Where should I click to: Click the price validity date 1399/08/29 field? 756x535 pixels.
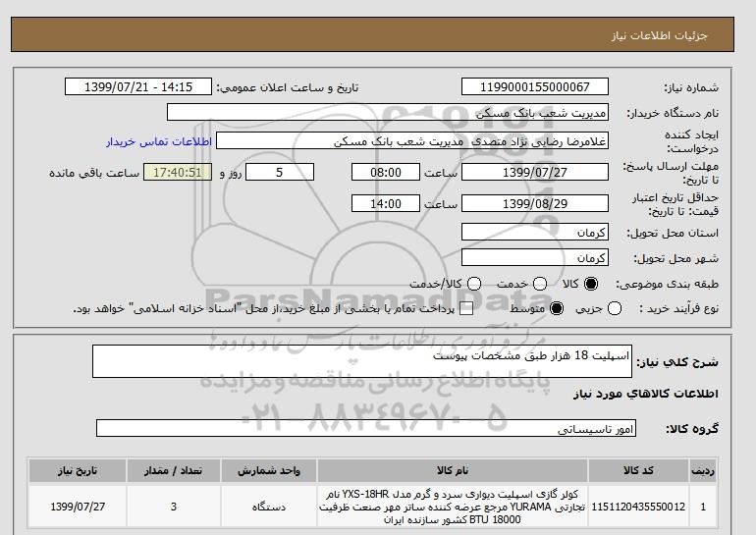535,203
